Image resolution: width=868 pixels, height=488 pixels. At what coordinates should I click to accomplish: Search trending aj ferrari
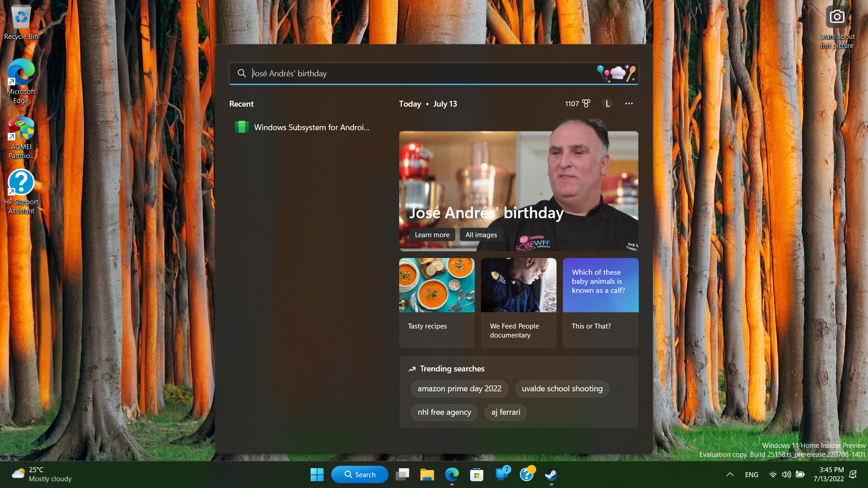pyautogui.click(x=505, y=412)
